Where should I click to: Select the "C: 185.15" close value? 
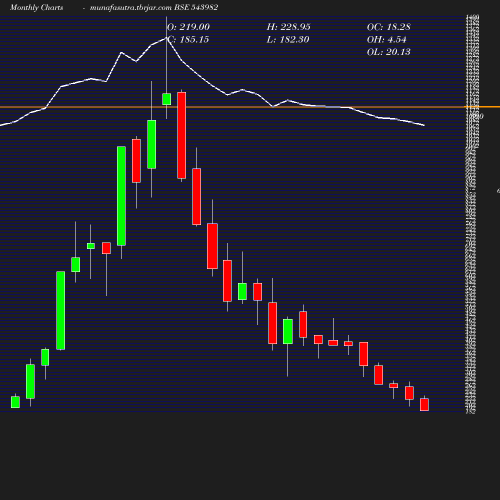[188, 40]
